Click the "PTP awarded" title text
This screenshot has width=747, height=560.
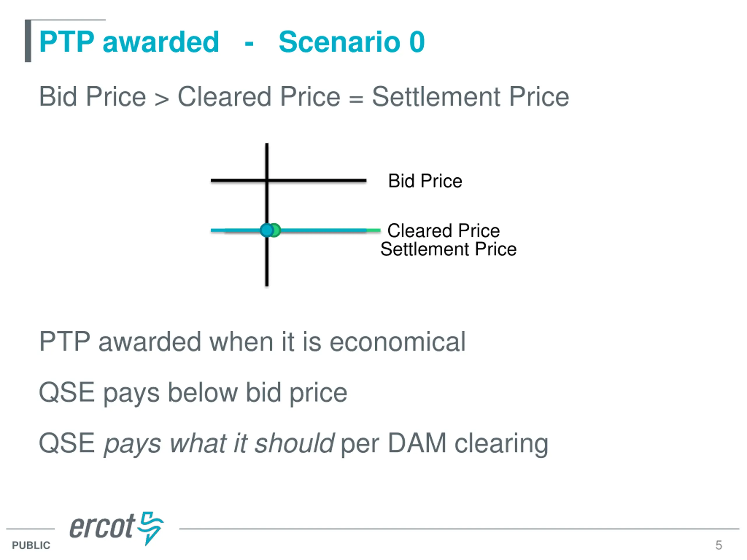coord(129,42)
